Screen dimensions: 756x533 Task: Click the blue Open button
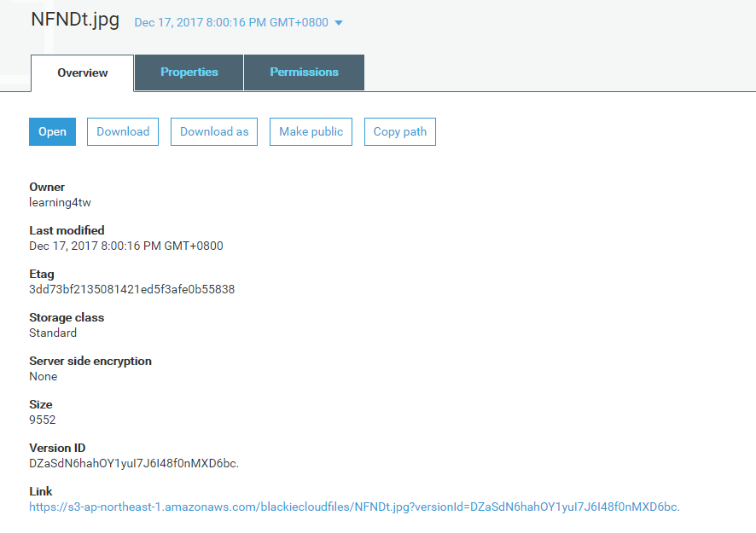tap(52, 132)
